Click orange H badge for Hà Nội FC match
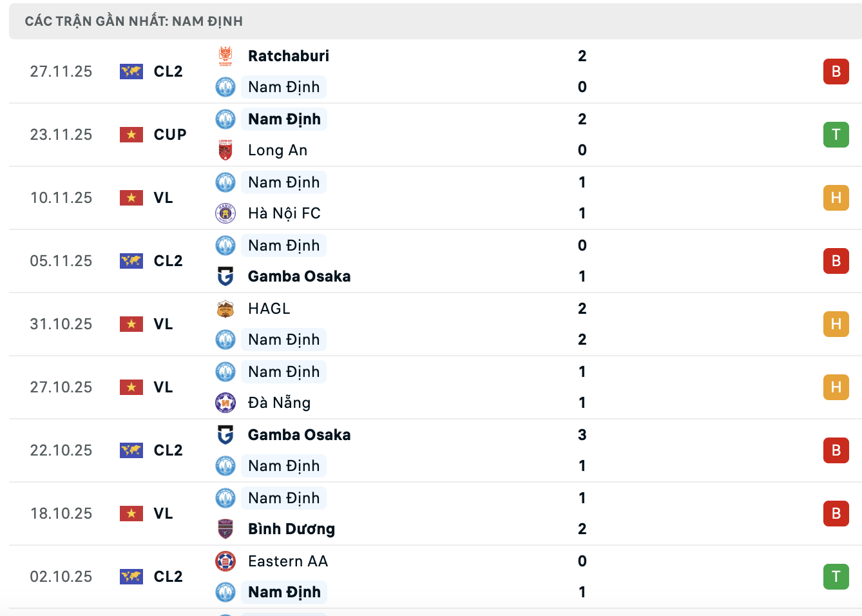This screenshot has width=862, height=616. point(836,198)
